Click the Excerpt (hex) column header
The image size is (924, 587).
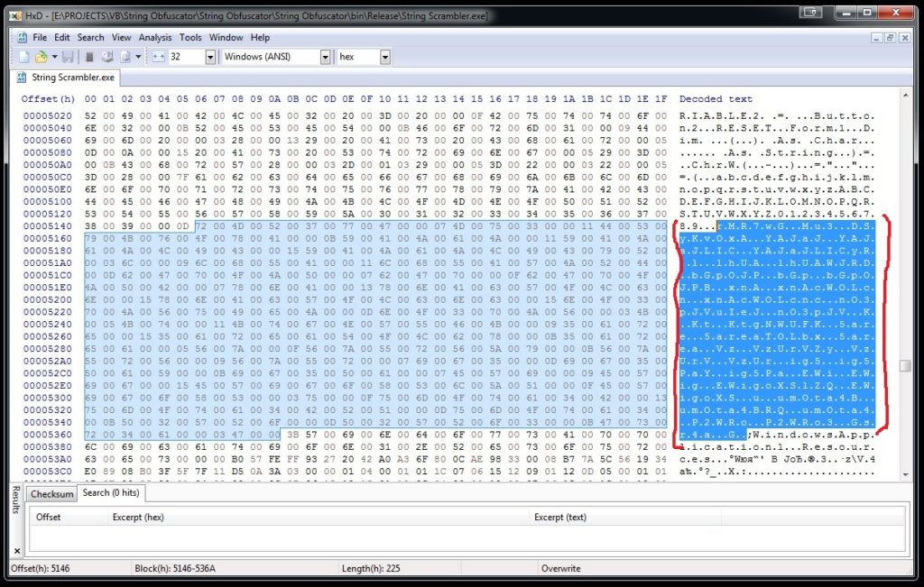click(137, 517)
